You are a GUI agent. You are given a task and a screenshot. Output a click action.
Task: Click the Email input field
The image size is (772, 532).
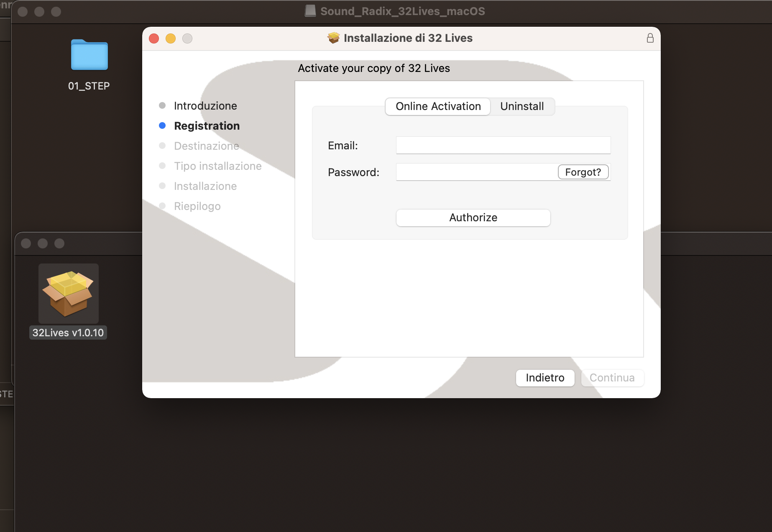(503, 145)
